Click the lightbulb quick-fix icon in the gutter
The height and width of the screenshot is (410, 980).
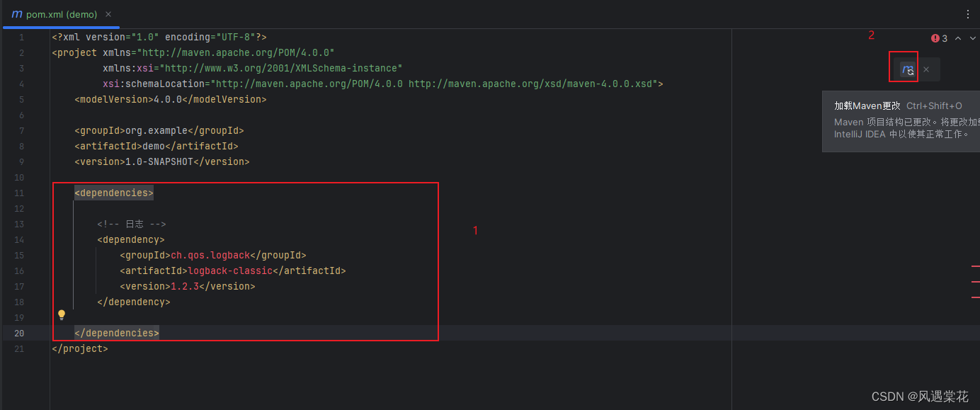tap(62, 314)
